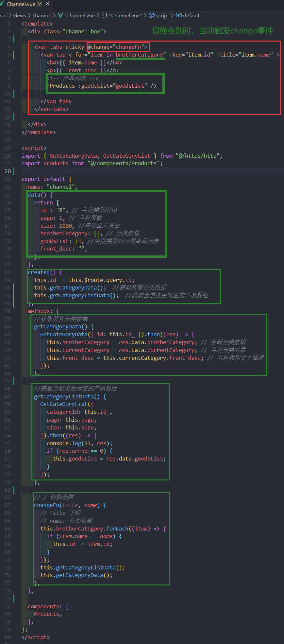This screenshot has height=644, width=284.
Task: Click the <template> tag on line 1
Action: pyautogui.click(x=37, y=24)
